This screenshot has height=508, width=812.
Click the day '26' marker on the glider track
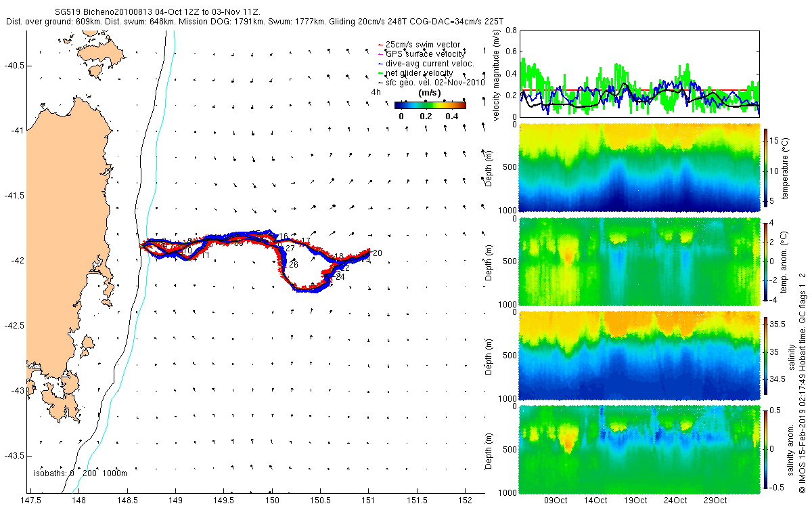click(x=294, y=265)
